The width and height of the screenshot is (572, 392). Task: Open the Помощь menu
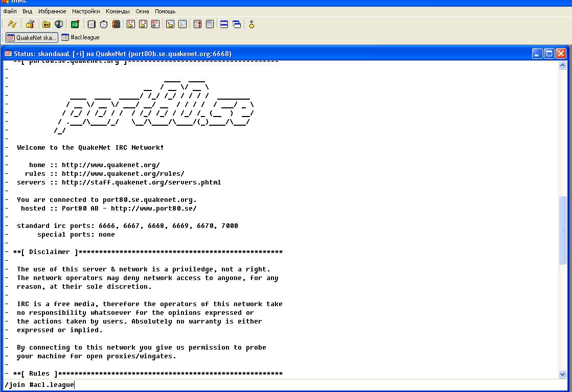click(165, 11)
